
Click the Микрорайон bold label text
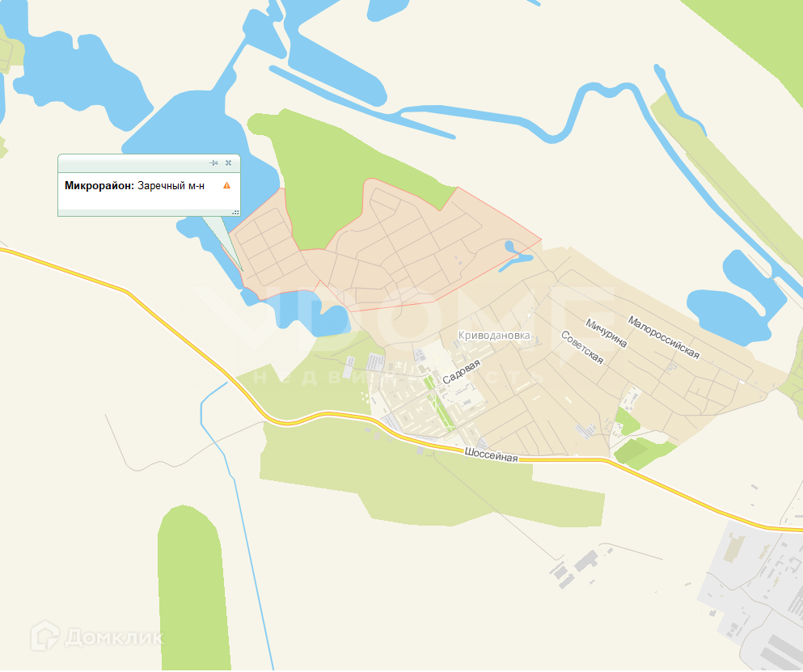pyautogui.click(x=99, y=185)
